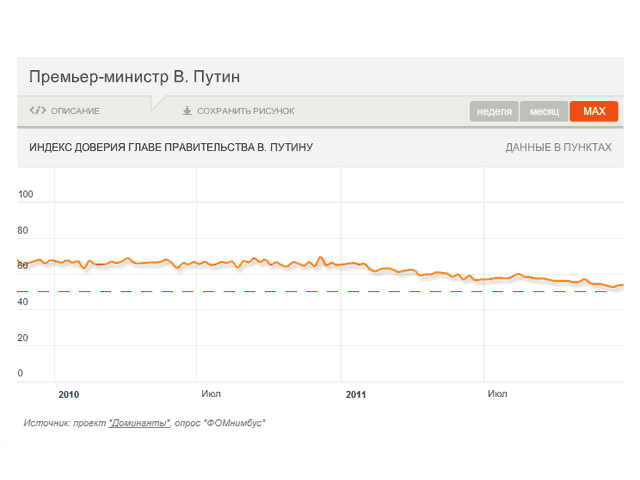The image size is (640, 480).
Task: Click the "ФОМнимбус" survey name in the source line
Action: (x=235, y=423)
